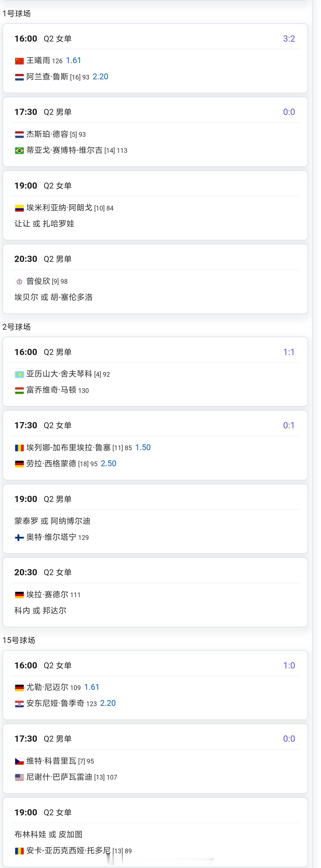Click the Croatia flag beside 安东尼娅·鲁季奇
Image resolution: width=321 pixels, height=868 pixels.
point(19,704)
